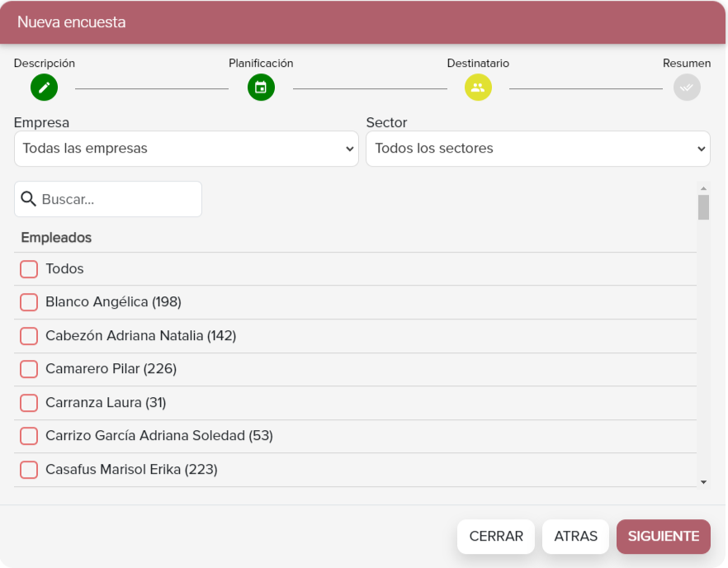728x568 pixels.
Task: Check the Todos checkbox
Action: [29, 269]
